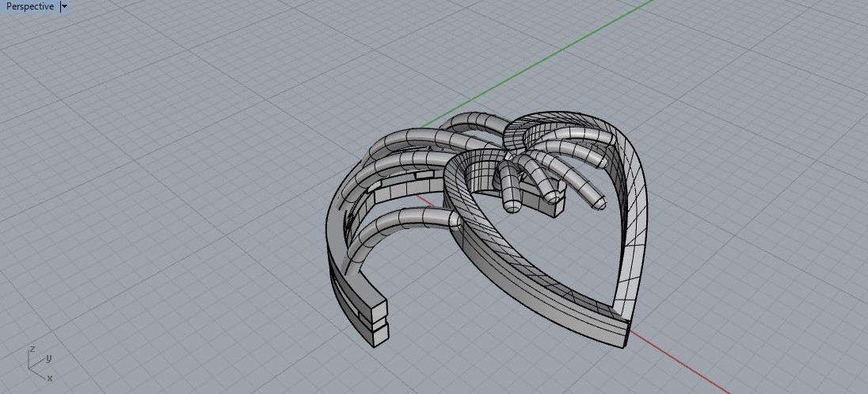Click the Perspective viewport title label
Screen dimensions: 868x394
tap(30, 6)
